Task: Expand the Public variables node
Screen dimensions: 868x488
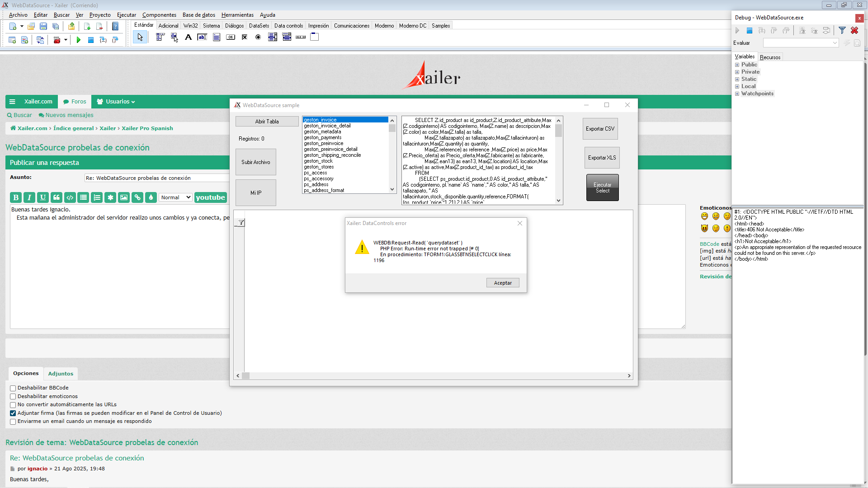Action: (737, 65)
